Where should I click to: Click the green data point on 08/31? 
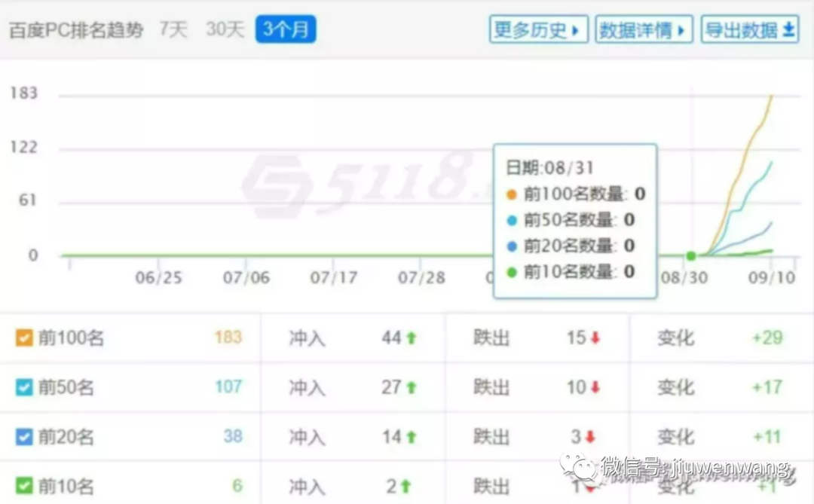[x=691, y=255]
